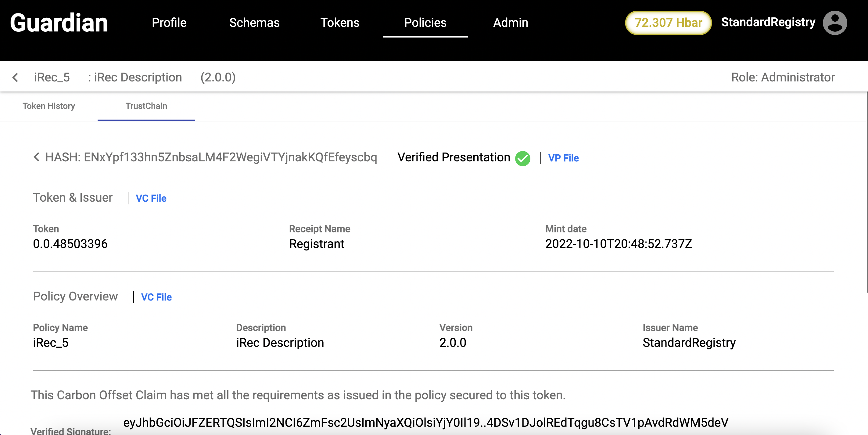
Task: Open the Admin menu
Action: (x=511, y=23)
